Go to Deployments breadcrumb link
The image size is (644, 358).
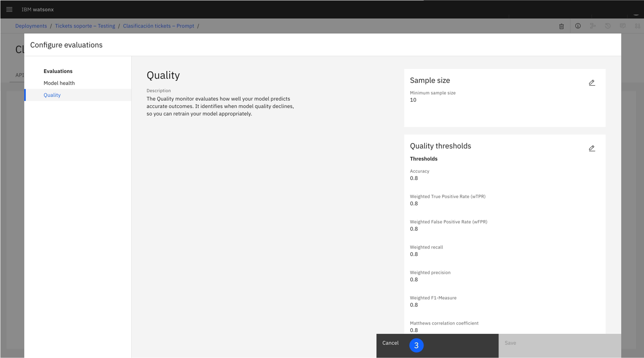pos(31,26)
